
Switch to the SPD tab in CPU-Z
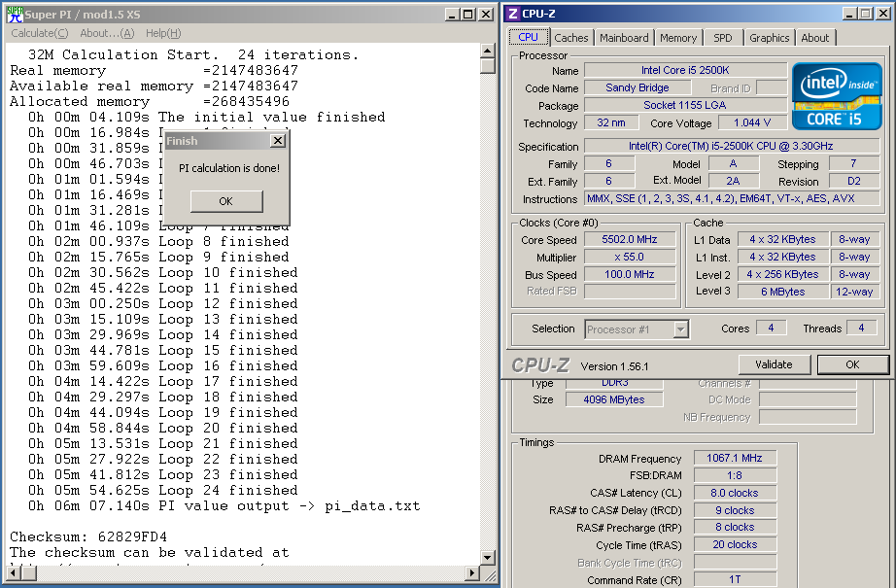pyautogui.click(x=723, y=38)
